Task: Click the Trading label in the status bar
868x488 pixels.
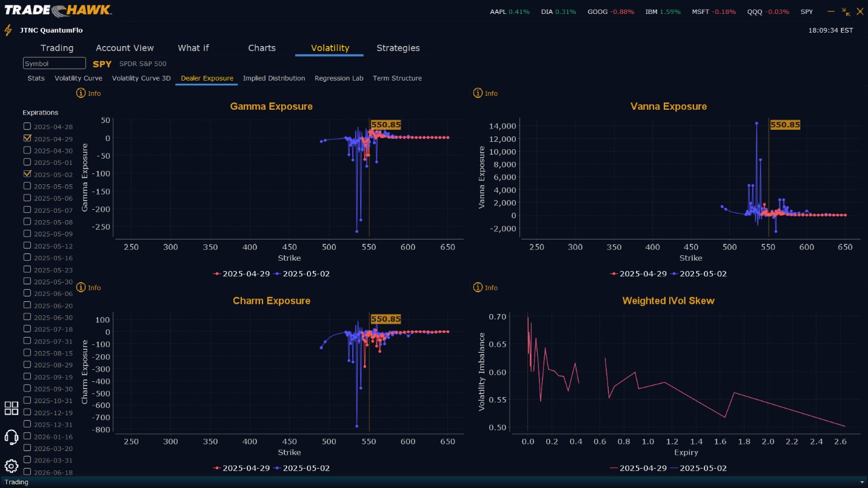Action: click(16, 483)
